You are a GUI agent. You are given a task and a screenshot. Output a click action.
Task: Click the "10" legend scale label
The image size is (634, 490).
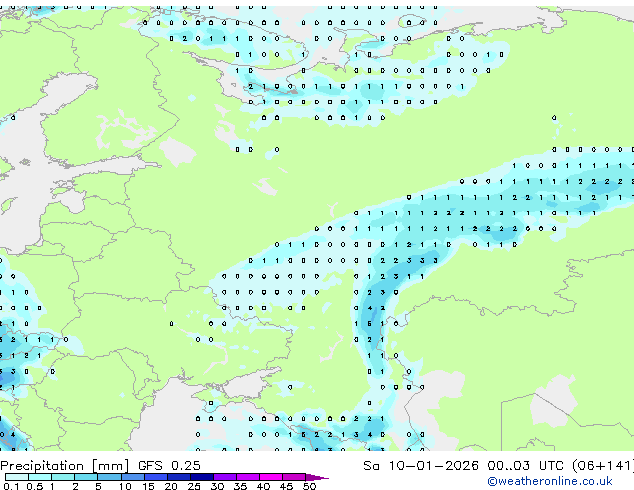click(x=125, y=486)
